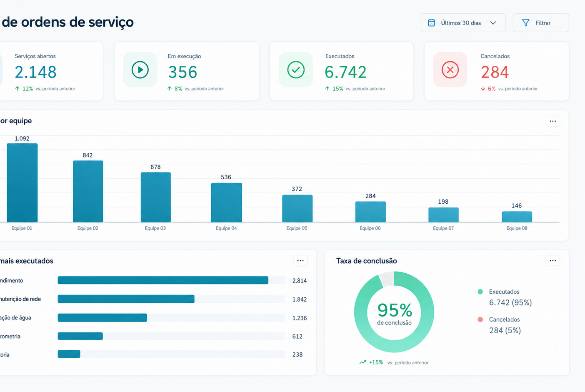The height and width of the screenshot is (392, 585).
Task: Click the checkmark icon on Executados card
Action: click(x=296, y=70)
